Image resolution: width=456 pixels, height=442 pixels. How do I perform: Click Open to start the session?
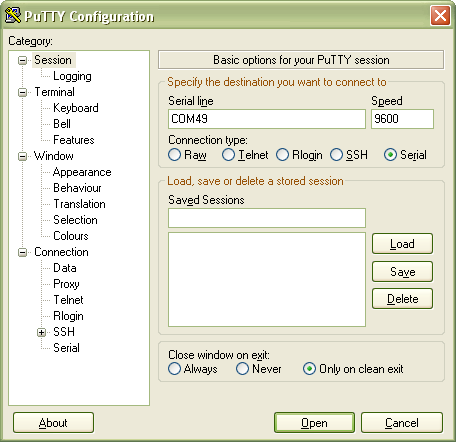coord(314,423)
